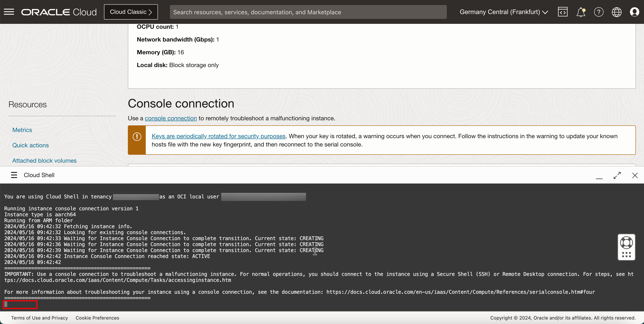Expand the Germany Central (Frankfurt) region dropdown
The height and width of the screenshot is (324, 644).
(x=504, y=12)
